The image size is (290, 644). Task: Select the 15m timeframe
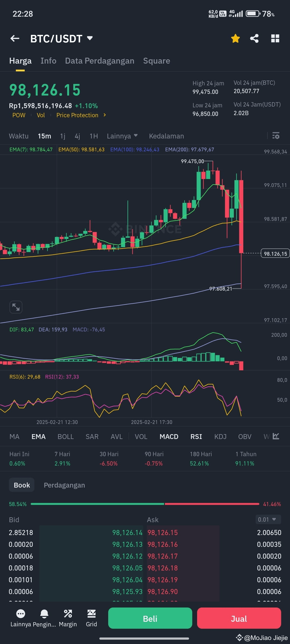pyautogui.click(x=44, y=136)
